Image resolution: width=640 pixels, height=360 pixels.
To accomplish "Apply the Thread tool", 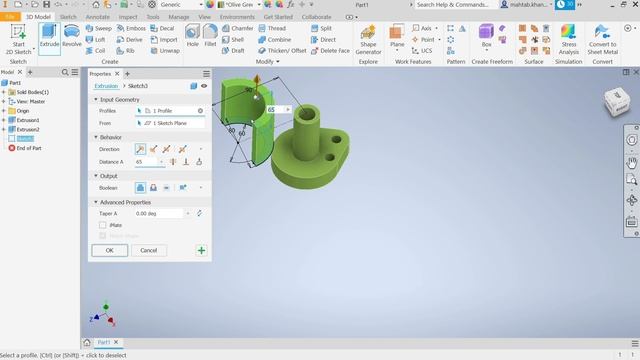I will tap(272, 28).
